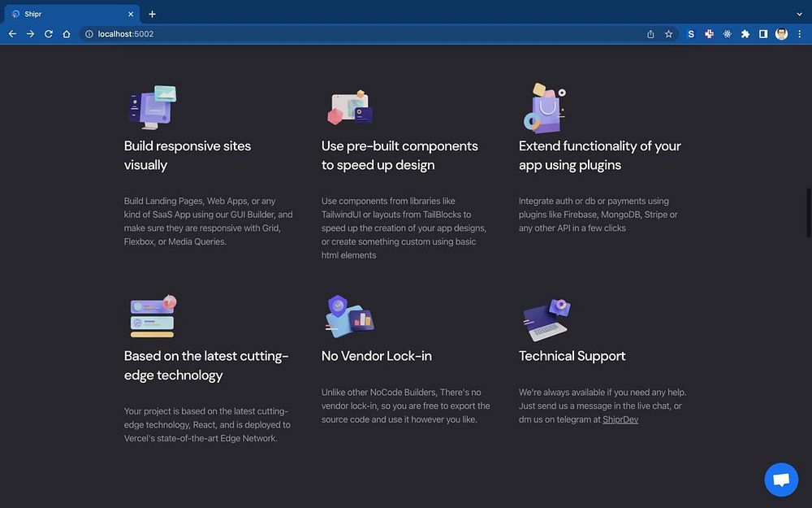Open the blue S extension icon
812x508 pixels.
691,33
